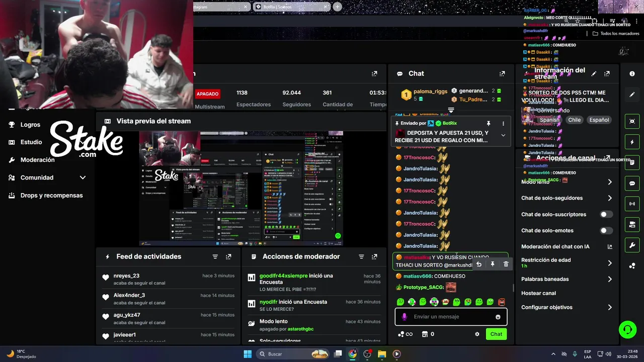
Task: Pop out the Feed de actividades panel
Action: [228, 256]
